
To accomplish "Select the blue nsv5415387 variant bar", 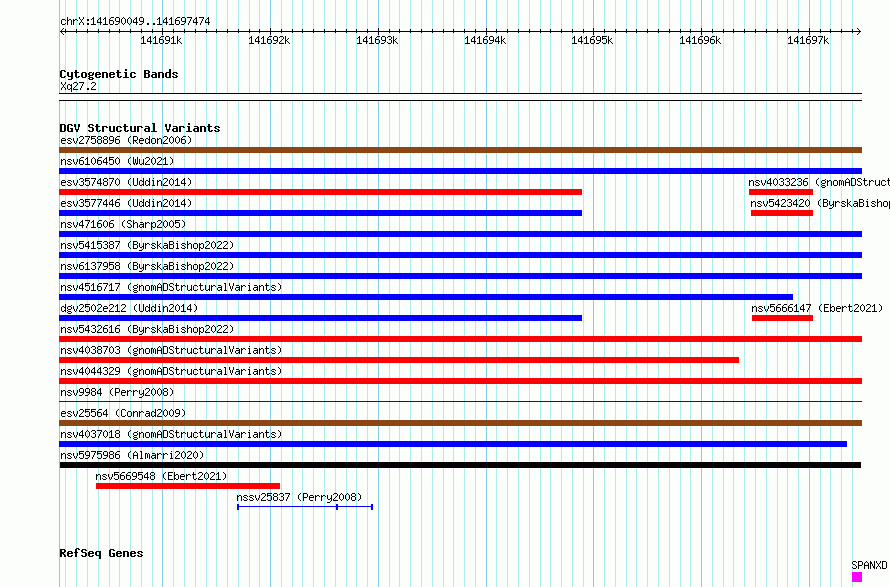I will pyautogui.click(x=460, y=255).
